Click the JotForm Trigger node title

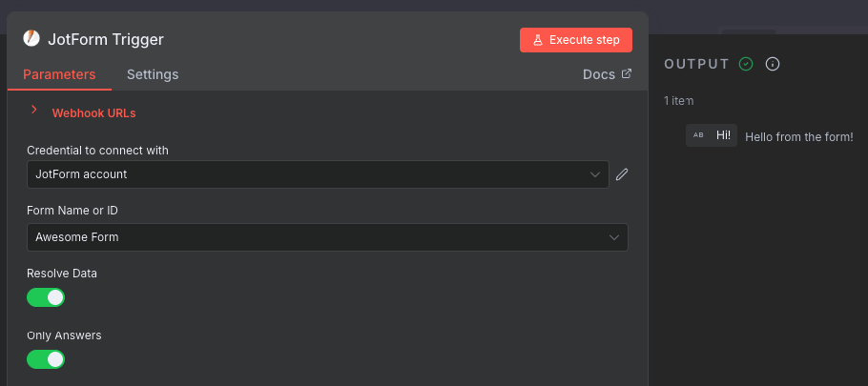click(106, 40)
